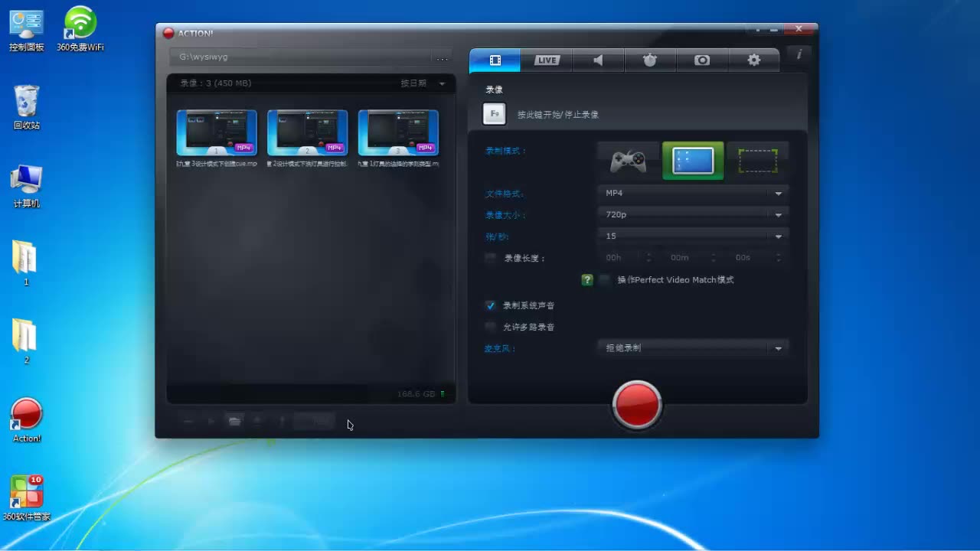980x551 pixels.
Task: Select the dashed region recording mode
Action: (757, 161)
